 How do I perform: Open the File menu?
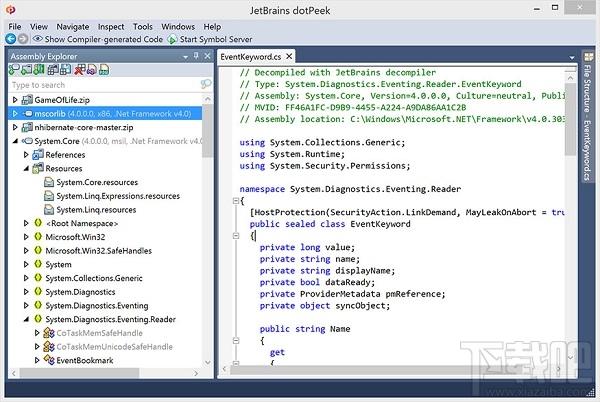[x=15, y=27]
